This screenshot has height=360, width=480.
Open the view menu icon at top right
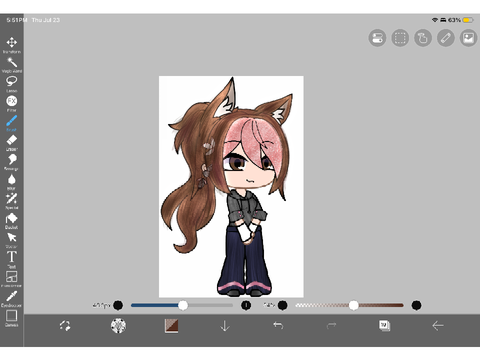tap(377, 38)
